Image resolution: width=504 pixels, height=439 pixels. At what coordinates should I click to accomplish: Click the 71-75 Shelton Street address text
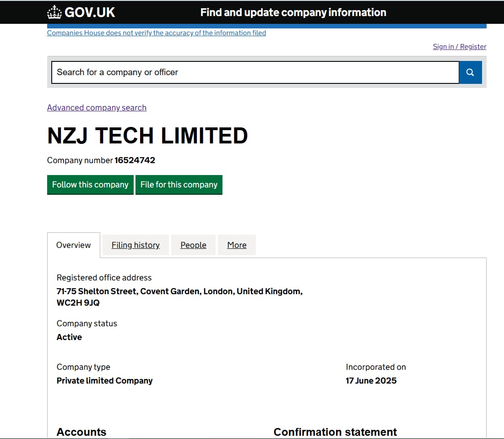click(179, 291)
